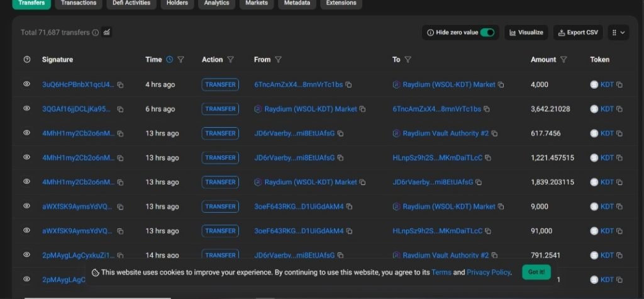Click the From column filter icon
This screenshot has height=299, width=644.
click(278, 60)
